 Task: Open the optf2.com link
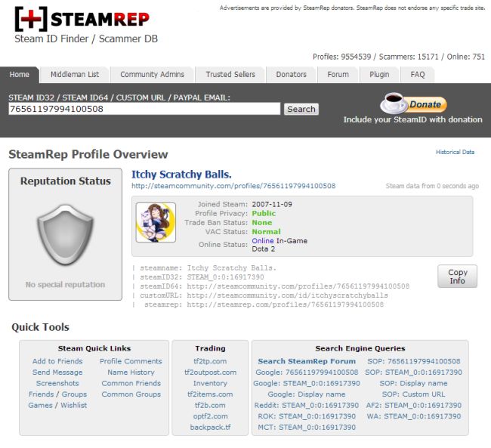tap(210, 416)
